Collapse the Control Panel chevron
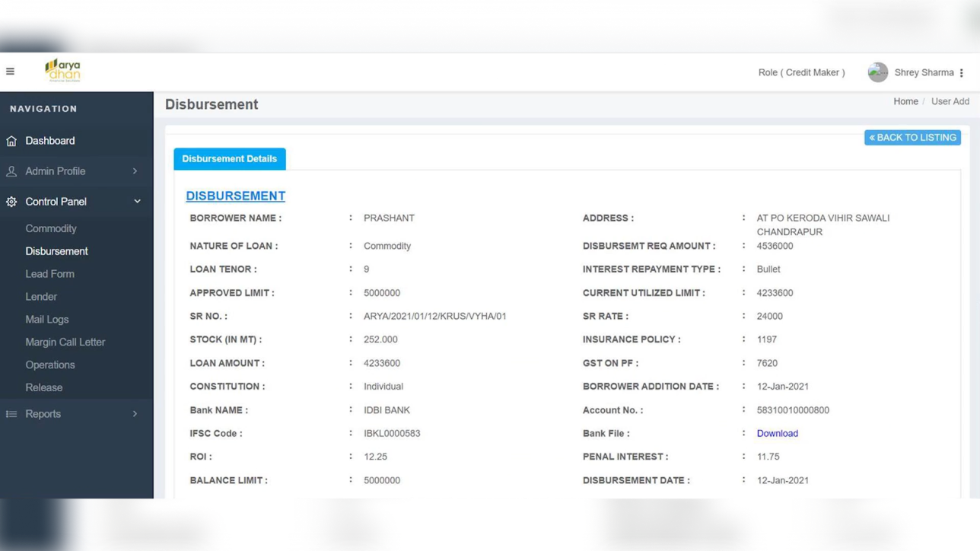Image resolution: width=980 pixels, height=551 pixels. pyautogui.click(x=137, y=202)
